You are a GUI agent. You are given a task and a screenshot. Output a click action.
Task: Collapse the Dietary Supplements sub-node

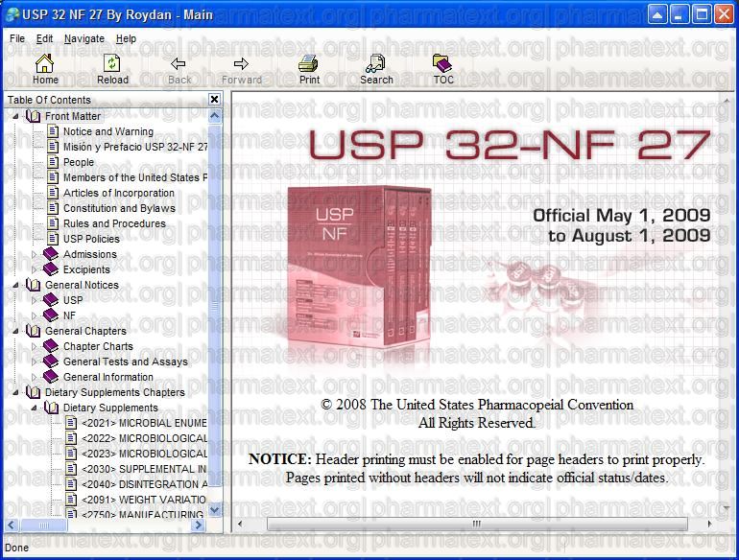(x=34, y=408)
